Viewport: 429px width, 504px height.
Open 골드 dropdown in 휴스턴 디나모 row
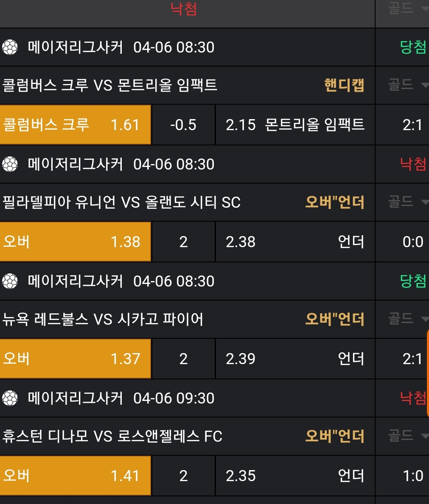coord(407,436)
